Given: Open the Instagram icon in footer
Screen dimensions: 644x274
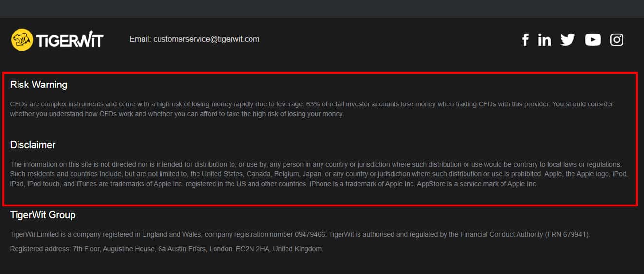Looking at the screenshot, I should pyautogui.click(x=617, y=40).
